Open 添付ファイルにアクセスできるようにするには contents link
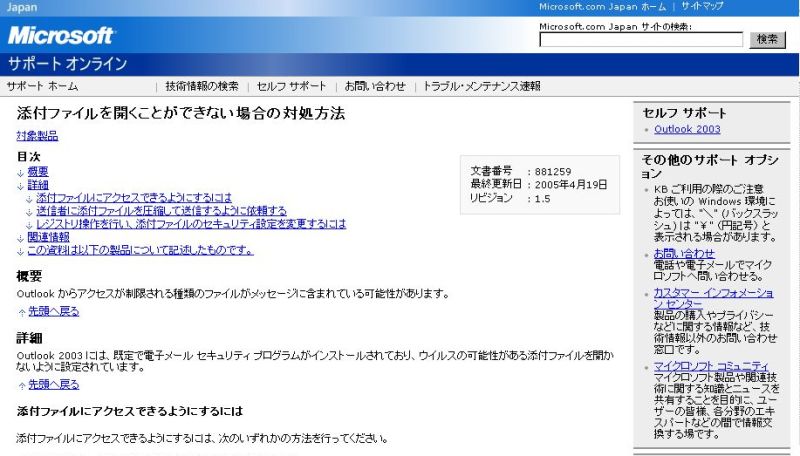The image size is (800, 456). (x=134, y=197)
